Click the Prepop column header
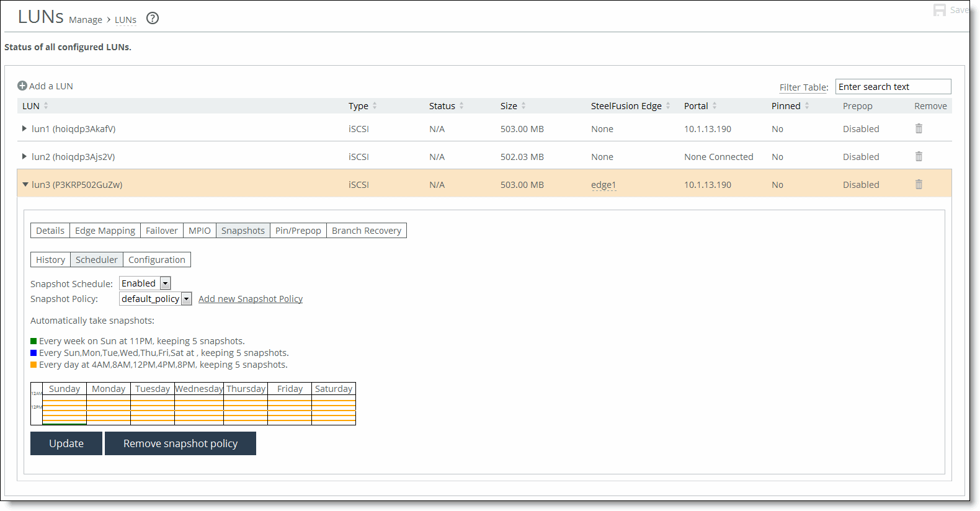This screenshot has width=980, height=511. pyautogui.click(x=857, y=106)
